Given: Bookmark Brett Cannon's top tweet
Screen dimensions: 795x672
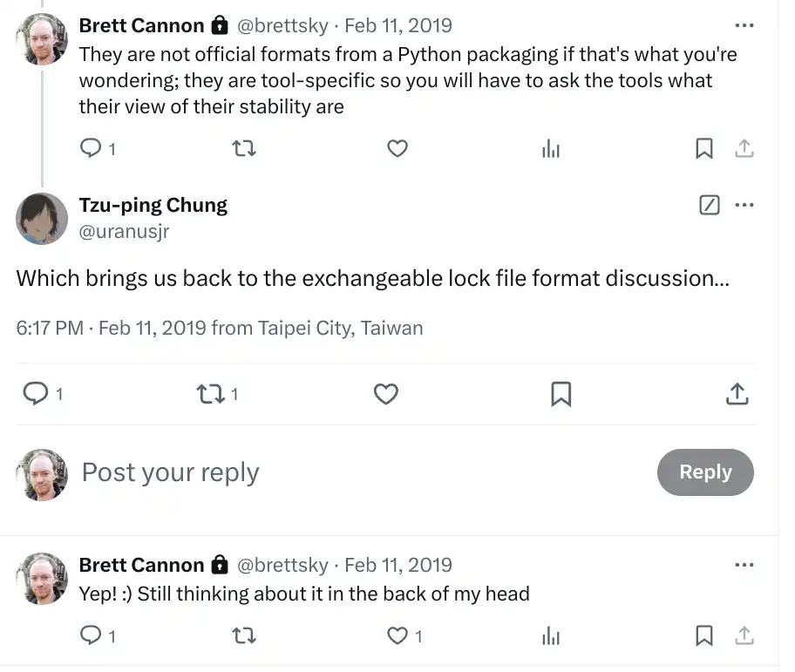Looking at the screenshot, I should point(704,149).
